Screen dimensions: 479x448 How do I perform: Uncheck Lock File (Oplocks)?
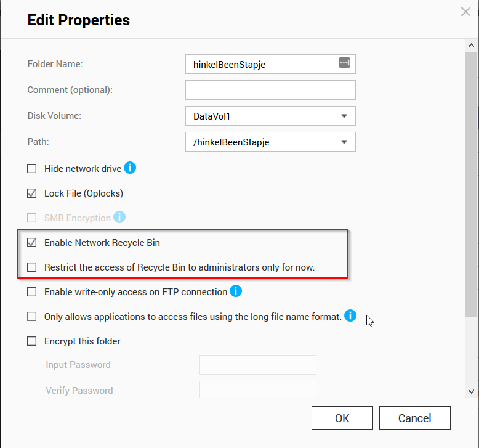click(x=32, y=193)
